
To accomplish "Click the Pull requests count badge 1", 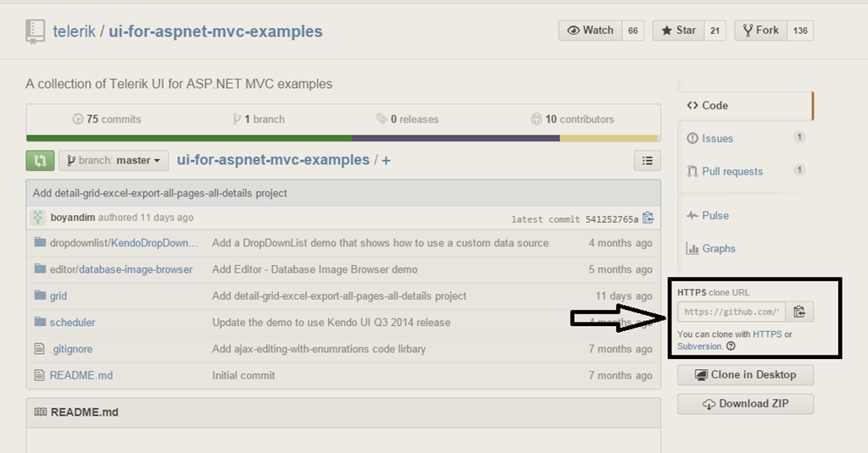I will tap(798, 170).
